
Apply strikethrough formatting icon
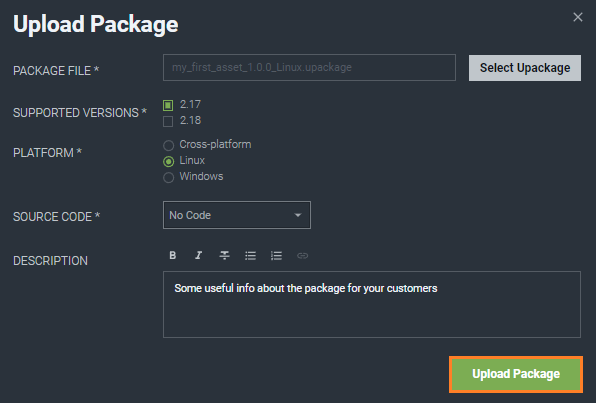coord(224,255)
